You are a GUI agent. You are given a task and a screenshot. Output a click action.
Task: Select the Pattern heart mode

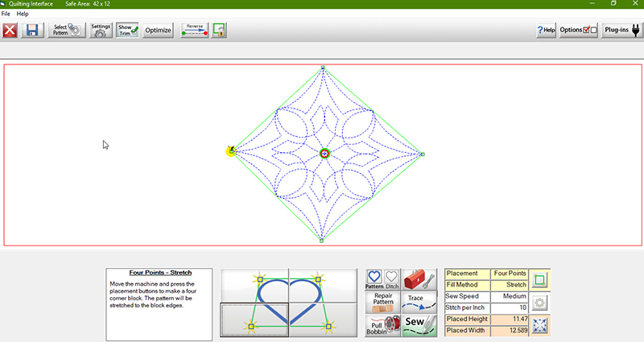click(374, 279)
